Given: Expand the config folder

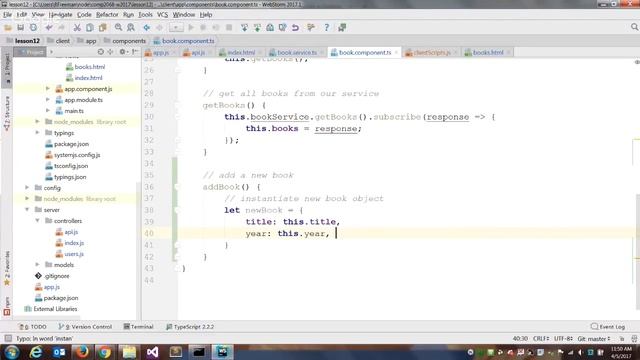Looking at the screenshot, I should click(27, 188).
